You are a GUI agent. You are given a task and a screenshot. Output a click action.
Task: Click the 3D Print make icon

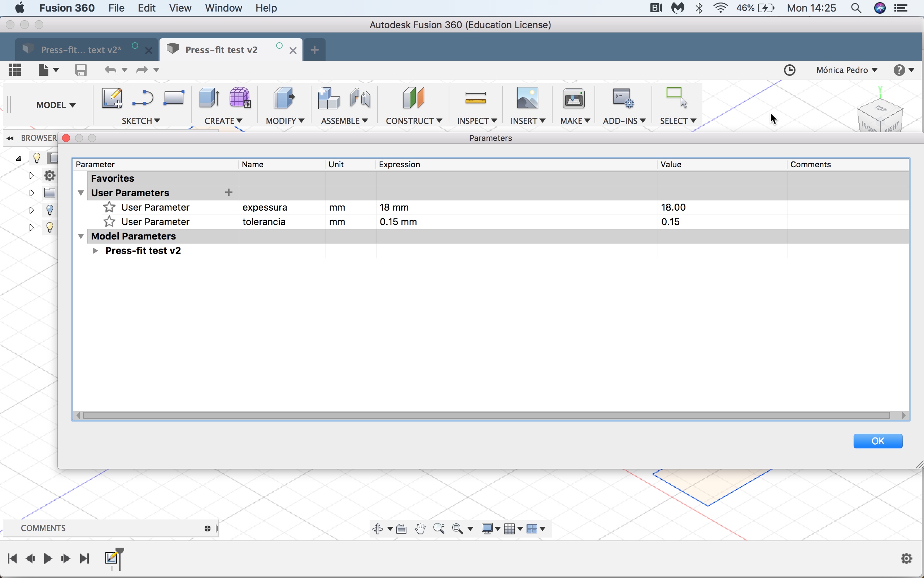(x=574, y=98)
